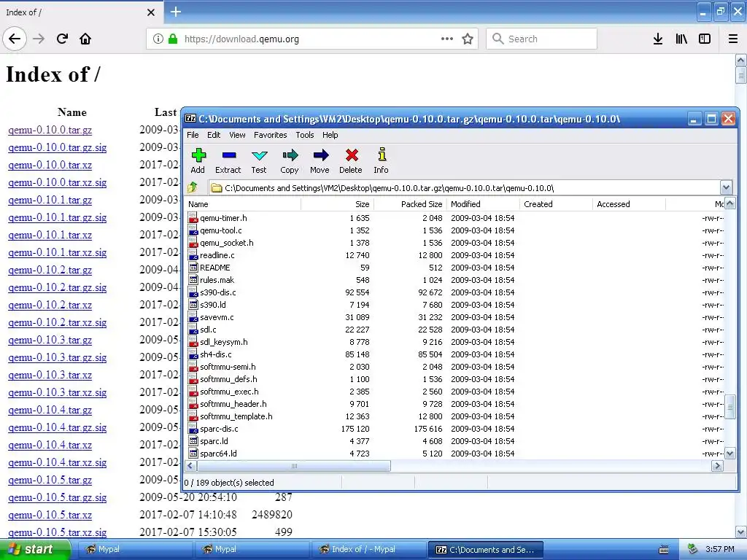Sort 7-Zip list by Size column
The width and height of the screenshot is (747, 560).
tap(338, 204)
